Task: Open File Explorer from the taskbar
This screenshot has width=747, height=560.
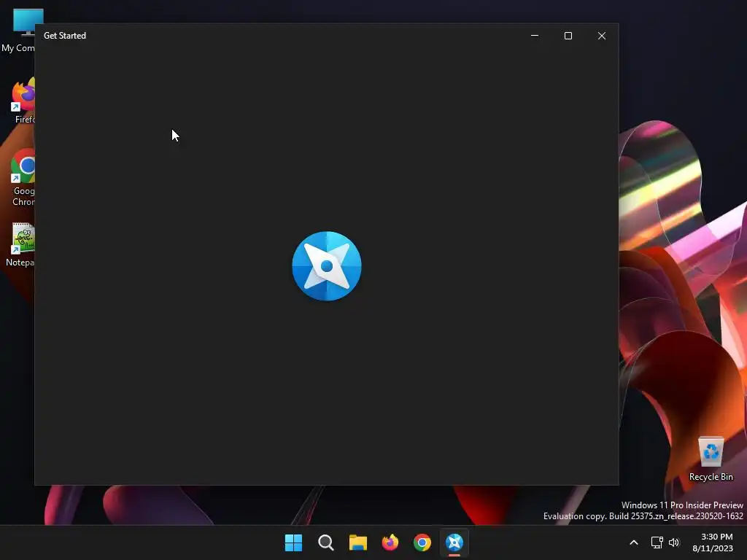Action: pyautogui.click(x=357, y=542)
